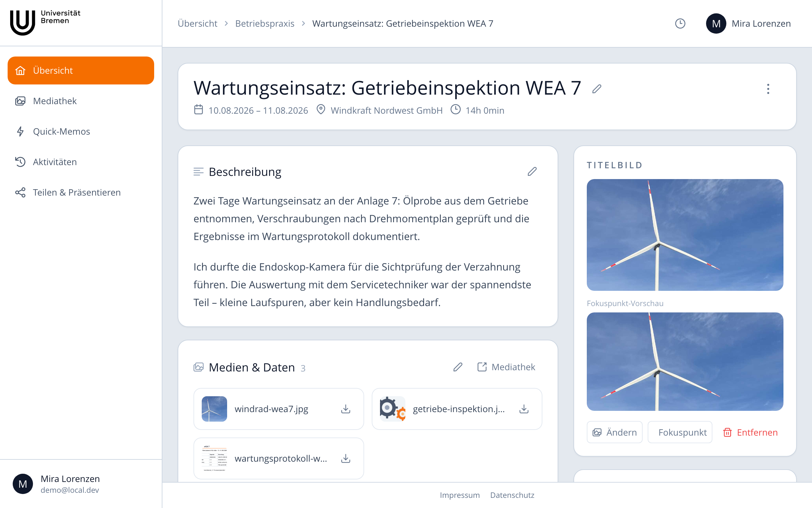The width and height of the screenshot is (812, 508).
Task: Click the calendar icon by the date range
Action: (199, 110)
